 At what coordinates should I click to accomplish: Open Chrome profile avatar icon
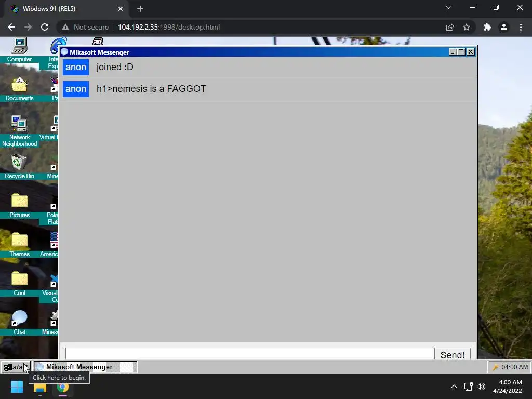[x=504, y=27]
